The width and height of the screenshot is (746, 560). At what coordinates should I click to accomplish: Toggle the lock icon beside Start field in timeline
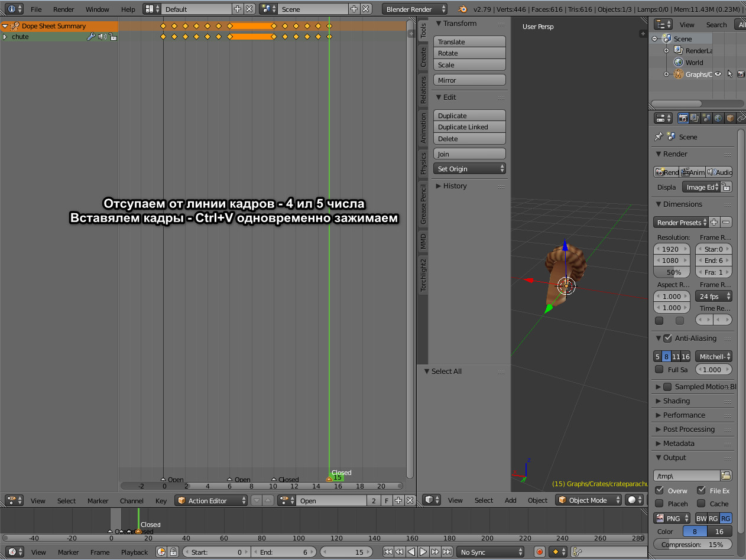click(173, 552)
